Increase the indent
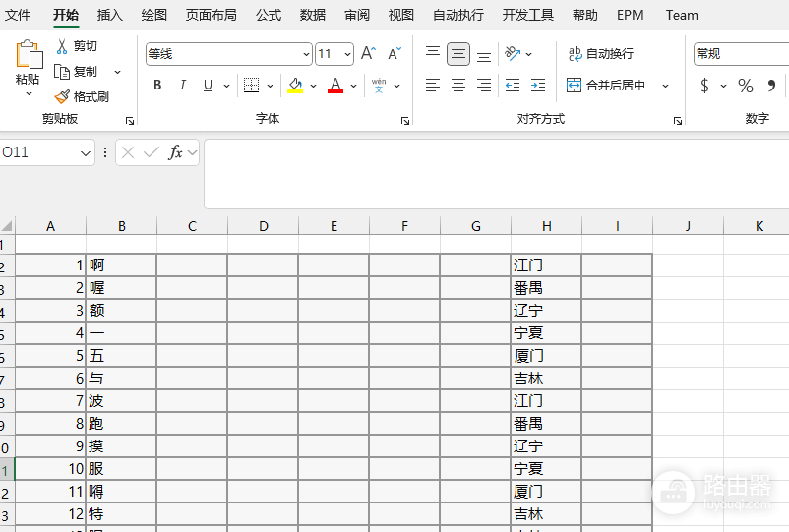This screenshot has width=789, height=532. point(538,85)
